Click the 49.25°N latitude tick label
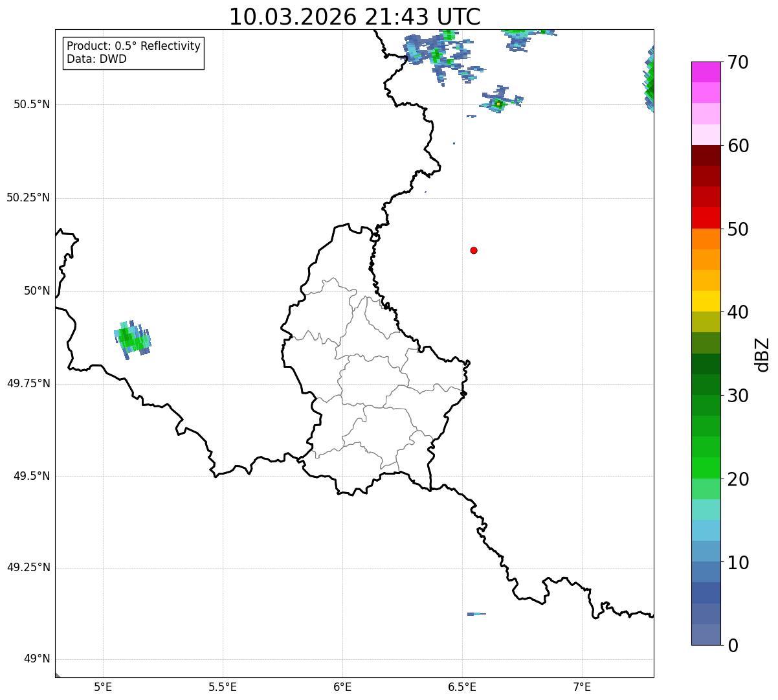778x700 pixels. (x=28, y=568)
